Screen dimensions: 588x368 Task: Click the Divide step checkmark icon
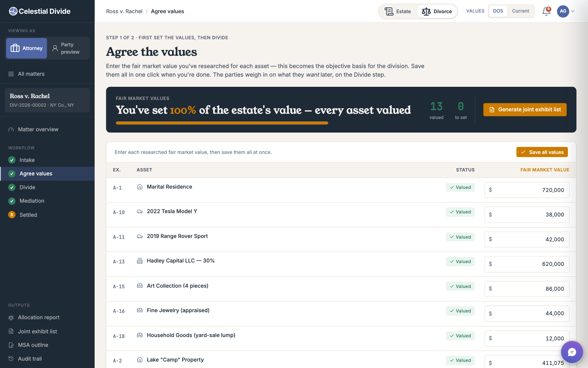coord(12,187)
